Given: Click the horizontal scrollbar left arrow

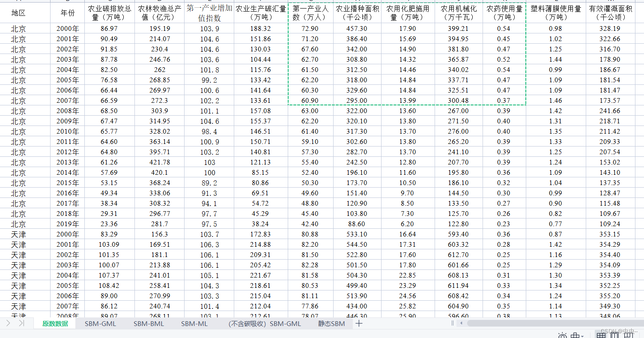Looking at the screenshot, I should (x=462, y=323).
